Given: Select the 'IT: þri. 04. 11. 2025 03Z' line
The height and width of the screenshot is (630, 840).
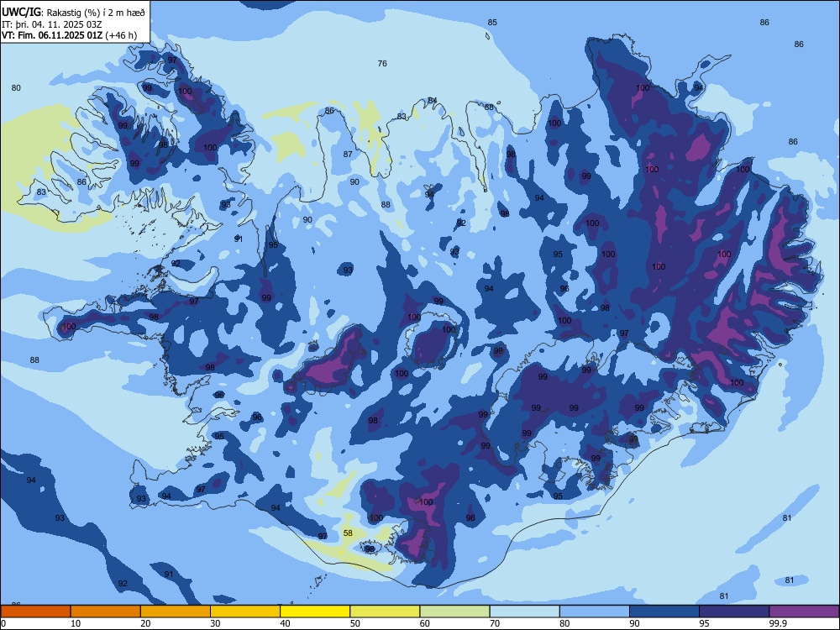Looking at the screenshot, I should coord(51,24).
